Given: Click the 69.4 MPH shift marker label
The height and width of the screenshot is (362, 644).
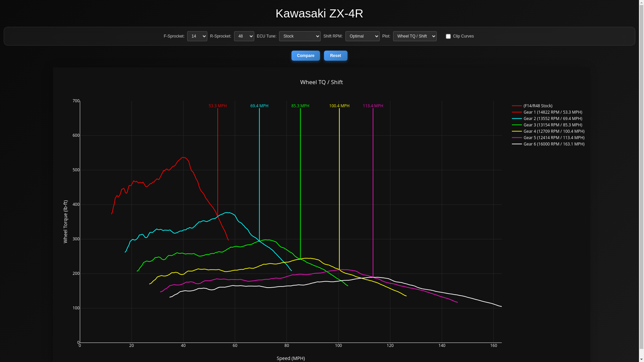Looking at the screenshot, I should (259, 106).
